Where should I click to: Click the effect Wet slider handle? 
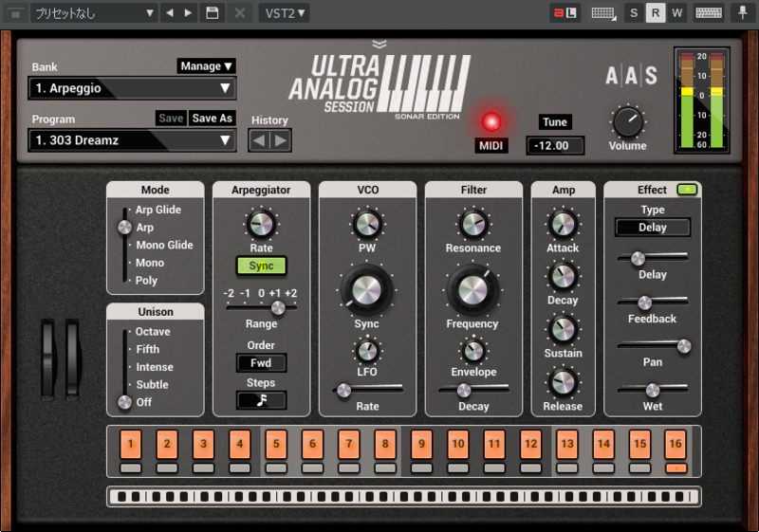(x=653, y=390)
